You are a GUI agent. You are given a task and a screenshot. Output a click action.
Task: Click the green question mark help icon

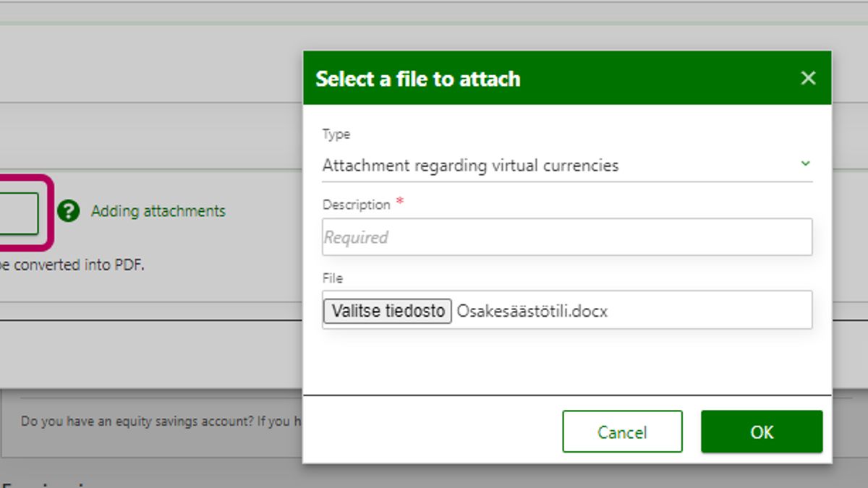pyautogui.click(x=68, y=211)
